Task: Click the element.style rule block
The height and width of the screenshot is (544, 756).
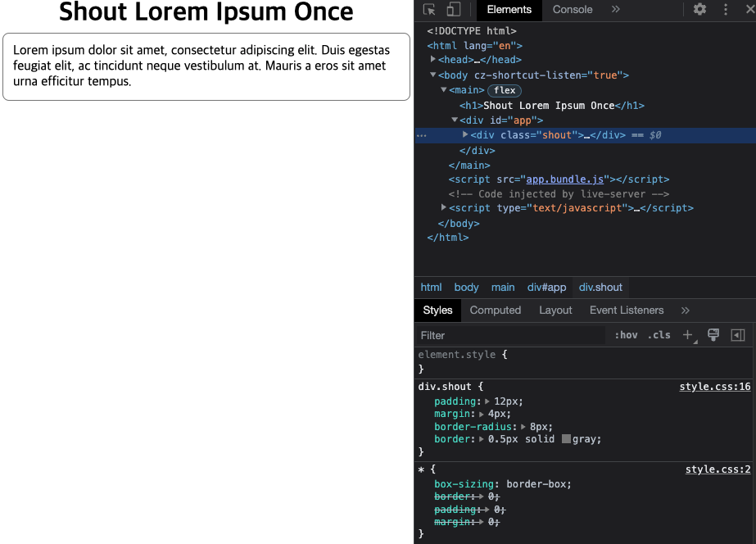Action: point(584,361)
